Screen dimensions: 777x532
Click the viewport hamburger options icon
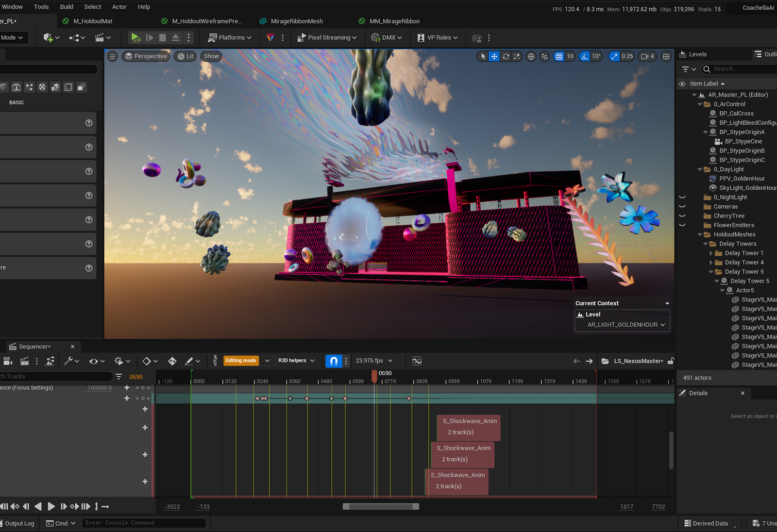(x=112, y=56)
